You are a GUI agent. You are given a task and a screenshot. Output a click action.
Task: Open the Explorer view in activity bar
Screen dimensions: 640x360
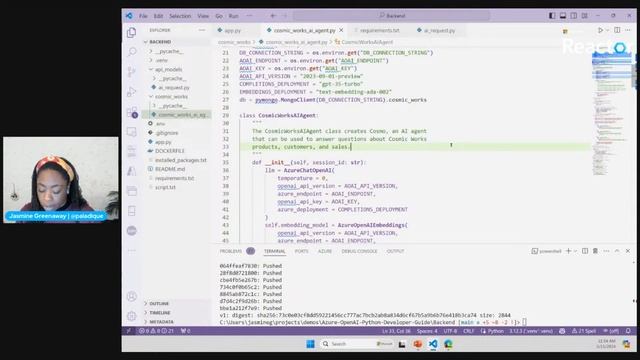[131, 33]
